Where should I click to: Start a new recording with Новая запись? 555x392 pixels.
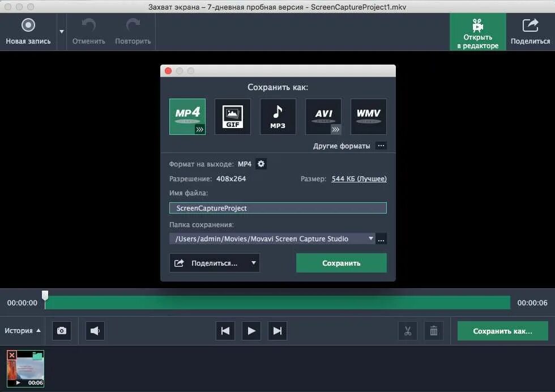click(x=28, y=32)
